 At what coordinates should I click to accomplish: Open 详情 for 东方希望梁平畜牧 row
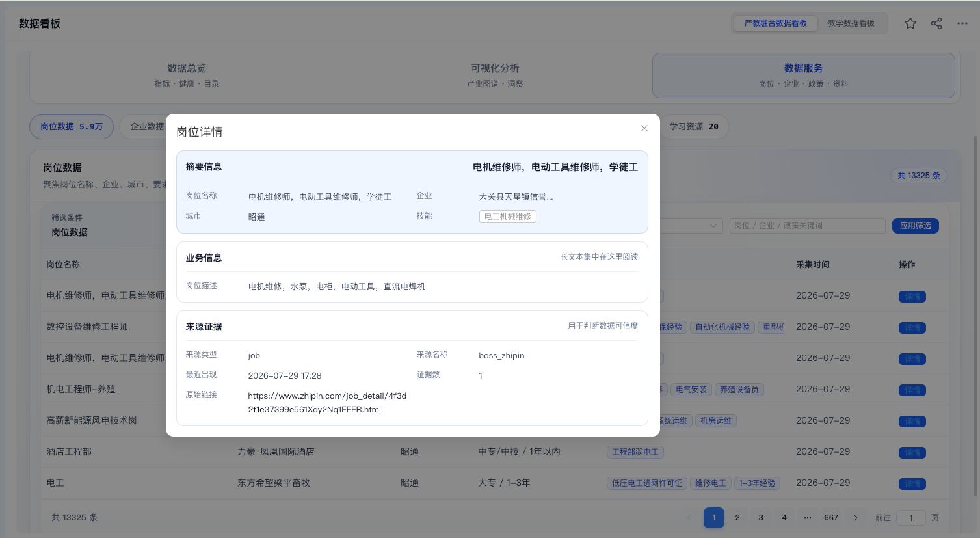(912, 484)
